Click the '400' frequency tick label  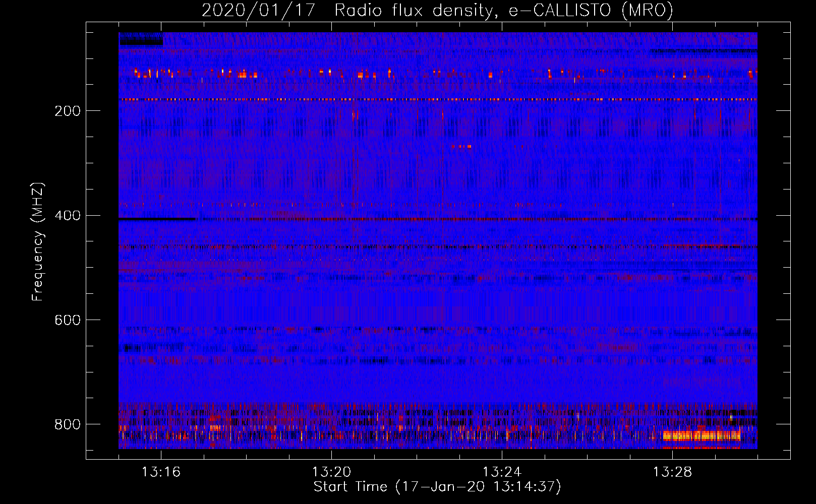pyautogui.click(x=67, y=216)
